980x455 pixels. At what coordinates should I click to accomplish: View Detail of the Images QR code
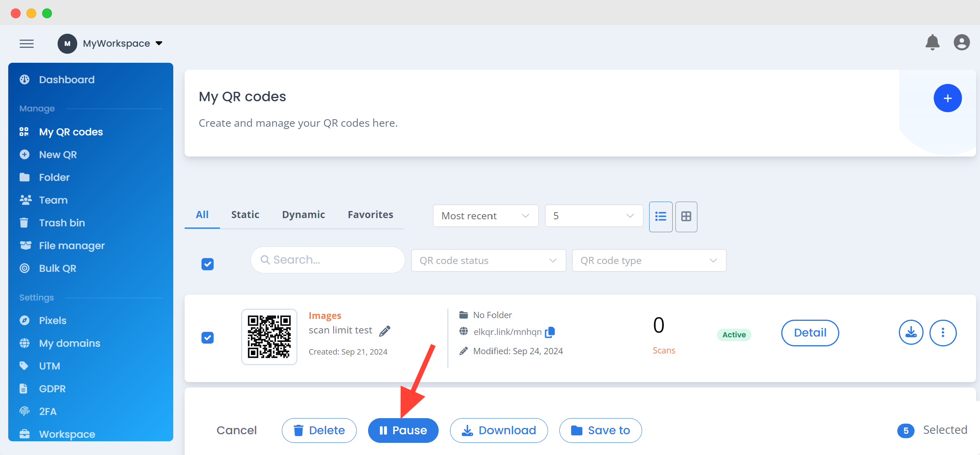pos(810,333)
